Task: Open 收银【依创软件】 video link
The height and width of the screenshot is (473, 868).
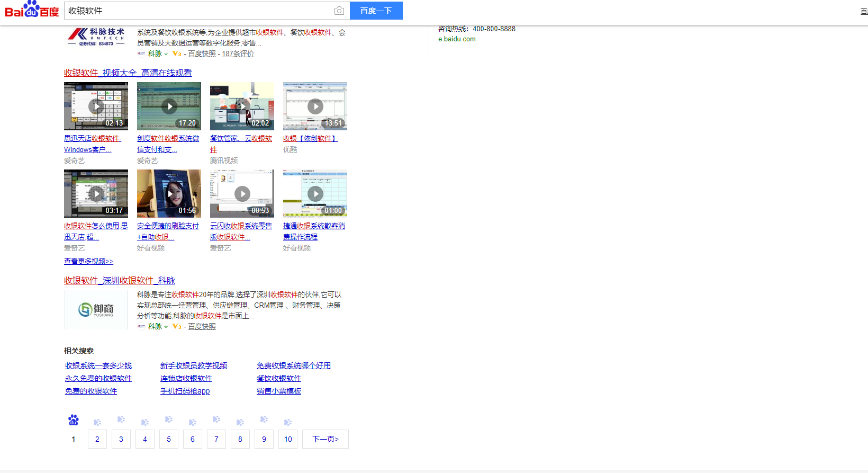Action: (310, 138)
